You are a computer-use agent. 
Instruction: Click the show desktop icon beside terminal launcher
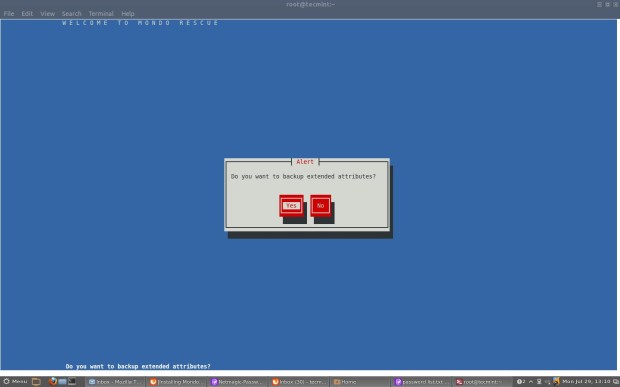(x=62, y=381)
